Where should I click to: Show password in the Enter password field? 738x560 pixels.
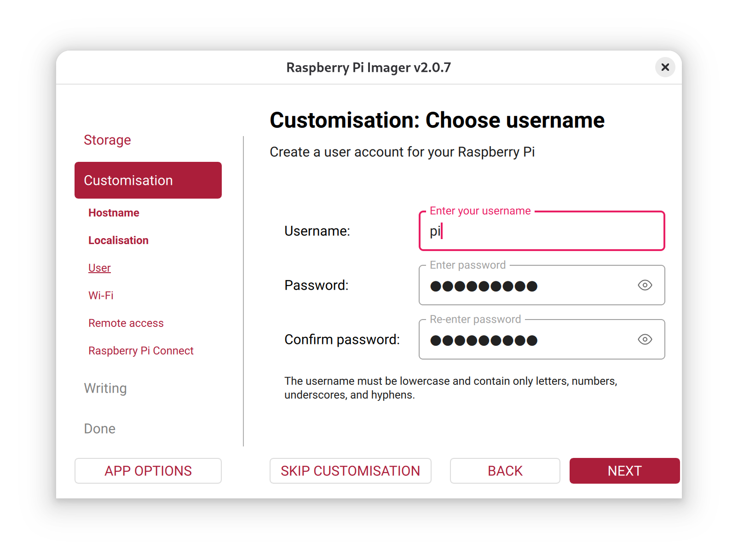(645, 285)
